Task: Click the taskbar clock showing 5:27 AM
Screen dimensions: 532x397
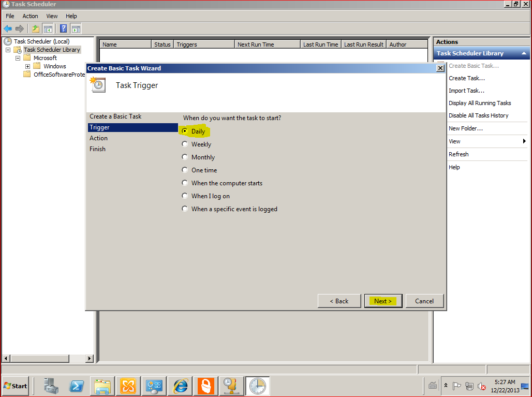Action: tap(505, 386)
